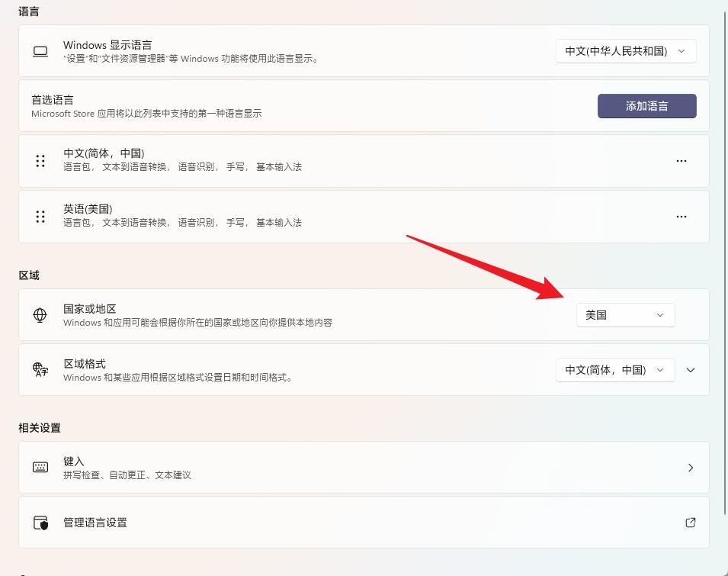The width and height of the screenshot is (728, 576).
Task: Expand the 区域格式 details chevron
Action: tap(691, 370)
